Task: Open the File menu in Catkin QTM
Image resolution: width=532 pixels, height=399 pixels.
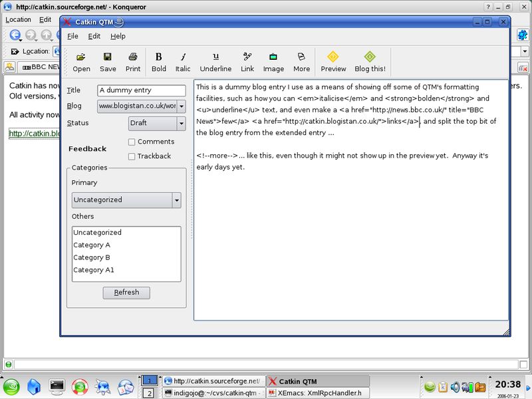Action: click(x=72, y=36)
